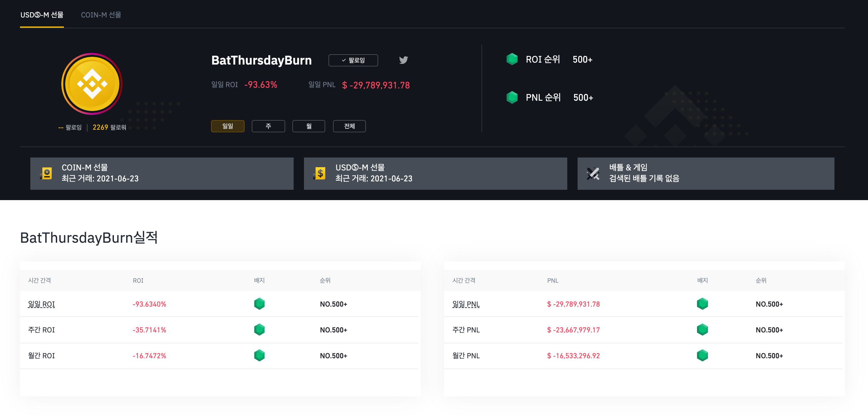Image resolution: width=868 pixels, height=417 pixels.
Task: Select the 일일 time period filter
Action: click(x=227, y=126)
